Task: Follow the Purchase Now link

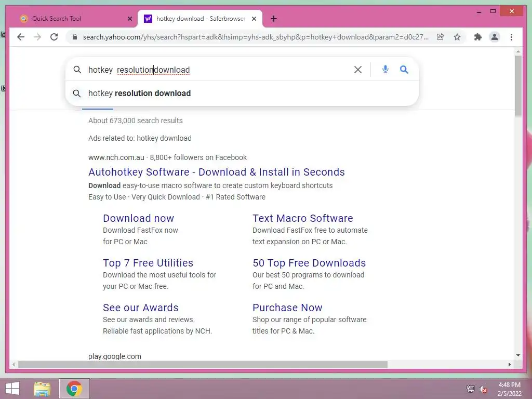Action: pyautogui.click(x=287, y=308)
